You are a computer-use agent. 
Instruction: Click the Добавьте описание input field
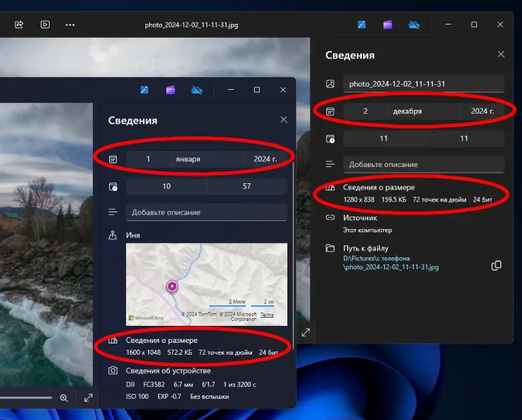[x=423, y=164]
